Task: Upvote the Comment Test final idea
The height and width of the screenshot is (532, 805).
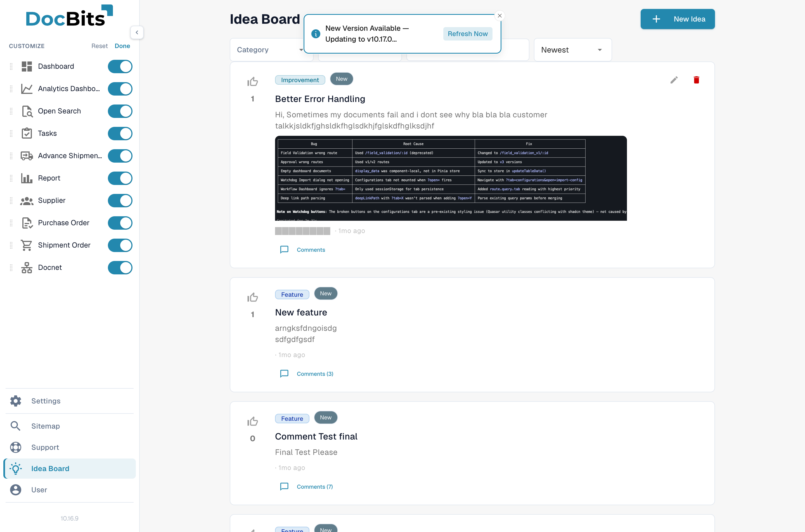Action: click(252, 421)
